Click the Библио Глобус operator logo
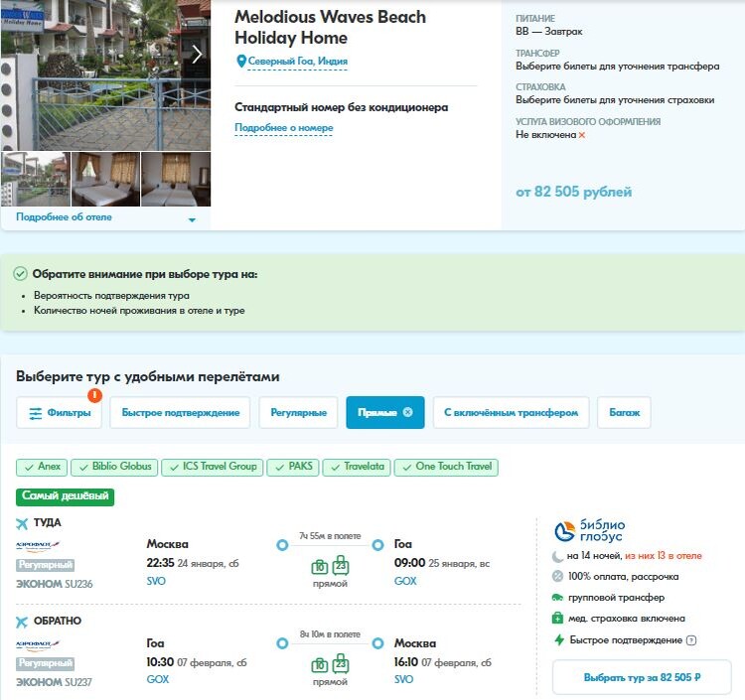Image resolution: width=745 pixels, height=700 pixels. tap(589, 530)
